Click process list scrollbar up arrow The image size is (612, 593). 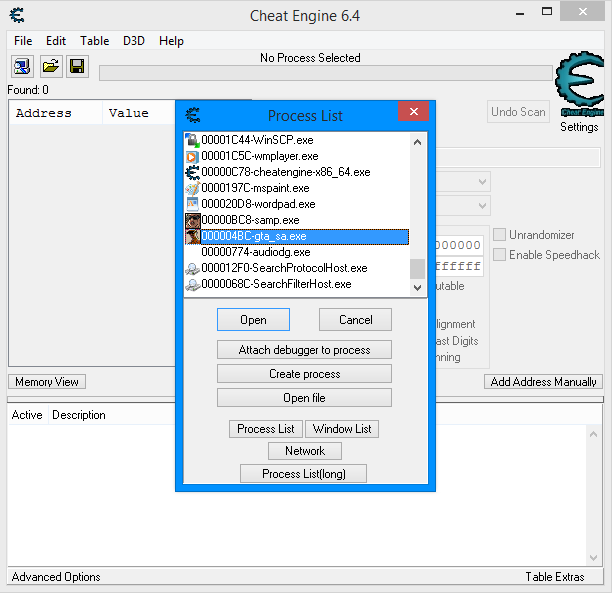417,142
